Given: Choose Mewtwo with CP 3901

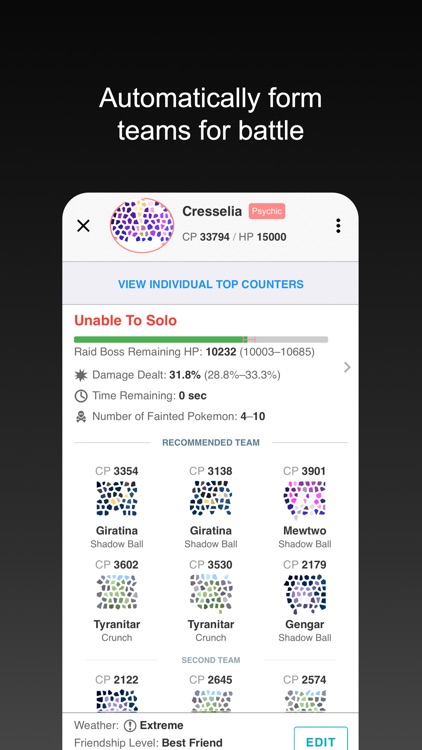Looking at the screenshot, I should 304,507.
